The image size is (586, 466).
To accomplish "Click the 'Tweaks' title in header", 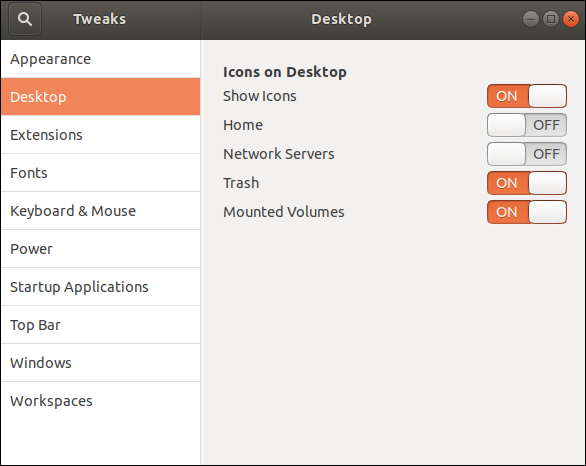I will pos(100,19).
